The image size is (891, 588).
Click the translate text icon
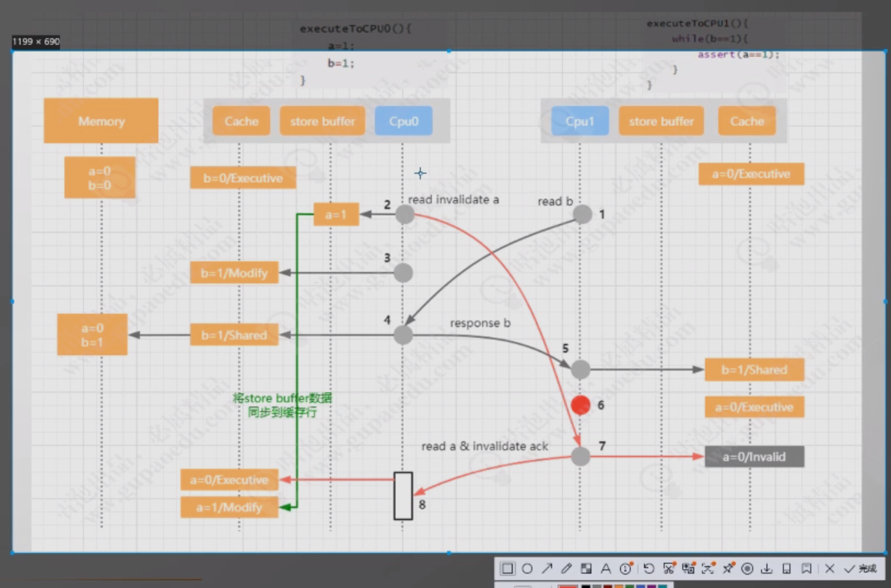(x=688, y=568)
